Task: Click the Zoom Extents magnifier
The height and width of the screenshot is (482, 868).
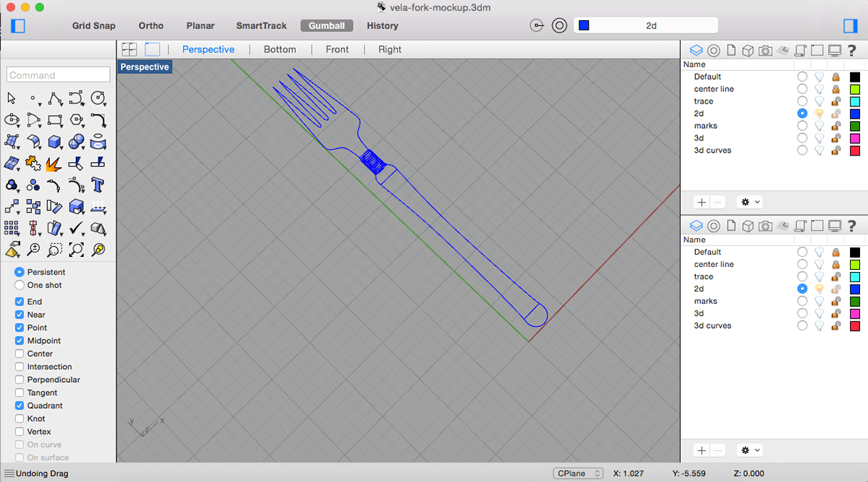Action: [77, 250]
